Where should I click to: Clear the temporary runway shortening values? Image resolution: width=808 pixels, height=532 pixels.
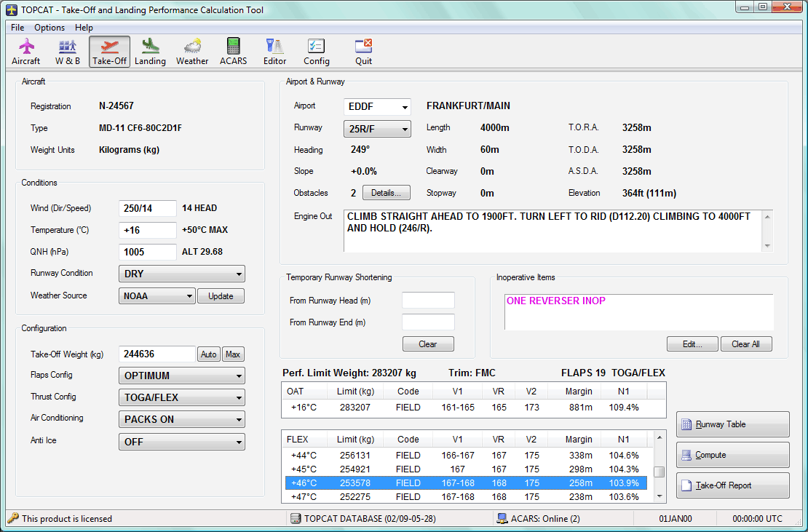[x=428, y=344]
